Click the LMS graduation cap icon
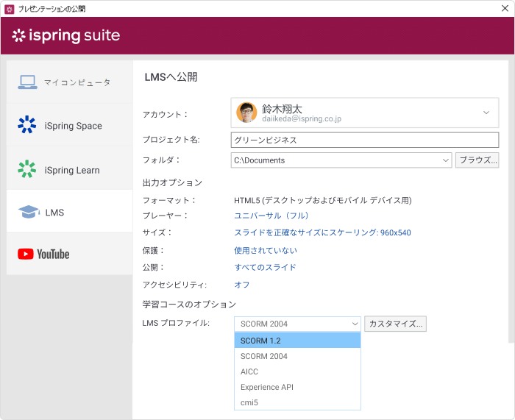 29,212
